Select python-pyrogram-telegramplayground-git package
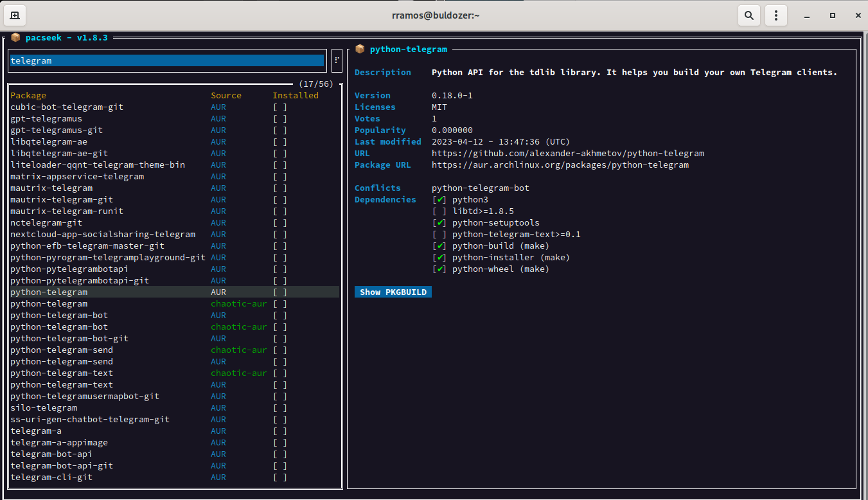The height and width of the screenshot is (500, 868). [x=175, y=257]
